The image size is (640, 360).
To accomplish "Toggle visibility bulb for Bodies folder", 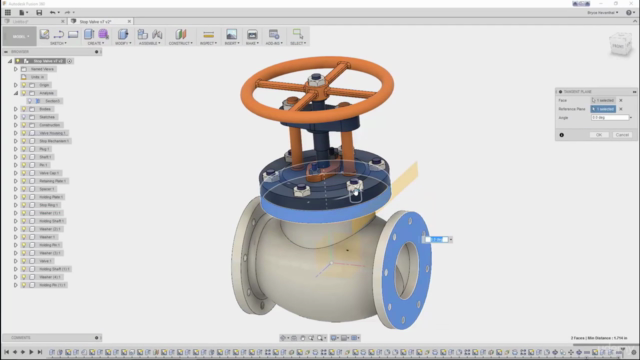I will [24, 109].
